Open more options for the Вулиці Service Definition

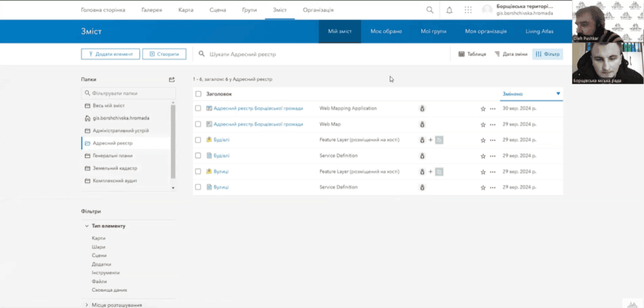point(492,187)
